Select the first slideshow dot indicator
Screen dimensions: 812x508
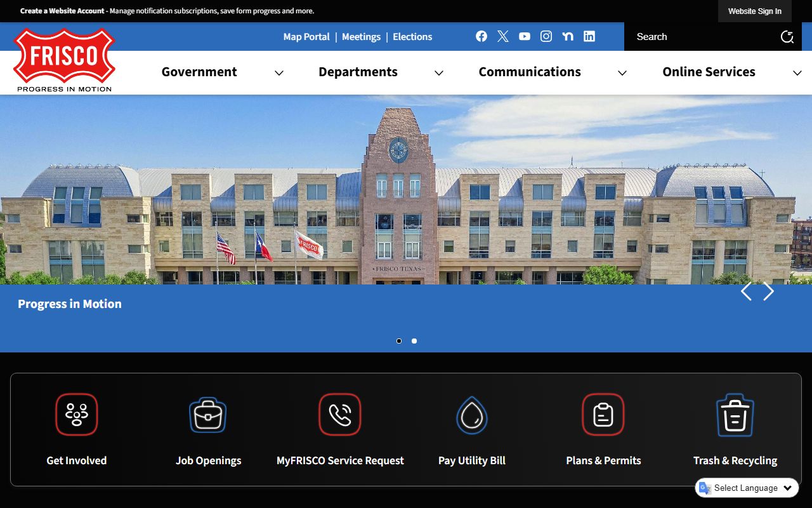coord(399,341)
